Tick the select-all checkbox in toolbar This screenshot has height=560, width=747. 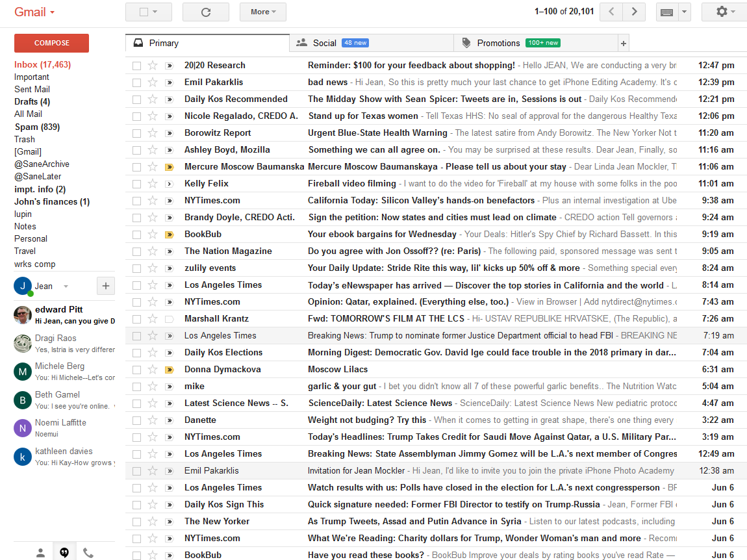point(144,12)
